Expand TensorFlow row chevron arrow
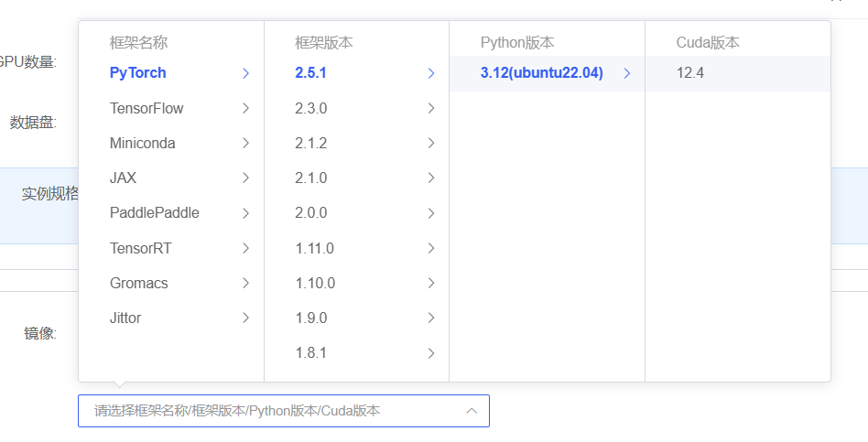 point(245,108)
